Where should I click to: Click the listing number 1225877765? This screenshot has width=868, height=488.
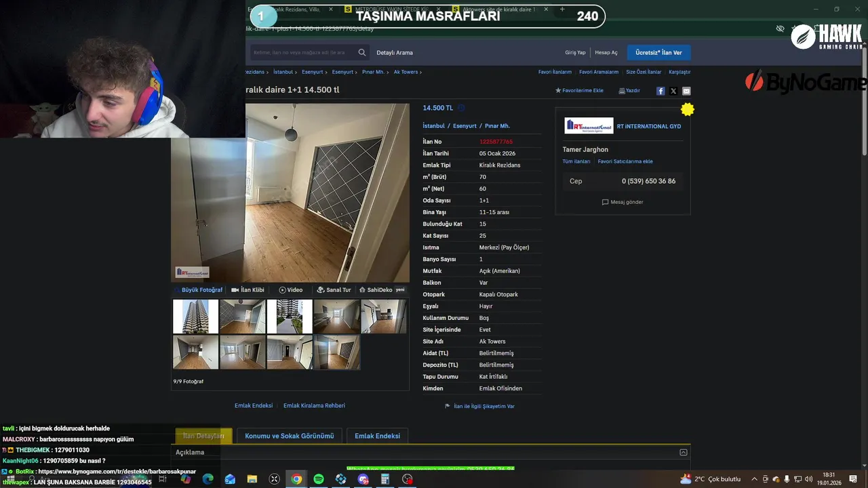[496, 142]
